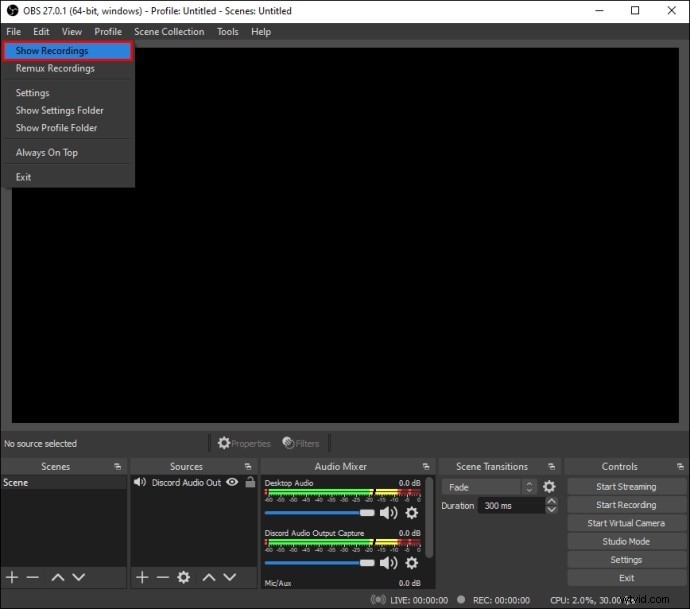Image resolution: width=690 pixels, height=609 pixels.
Task: Select Show Recordings in File menu
Action: pos(68,51)
